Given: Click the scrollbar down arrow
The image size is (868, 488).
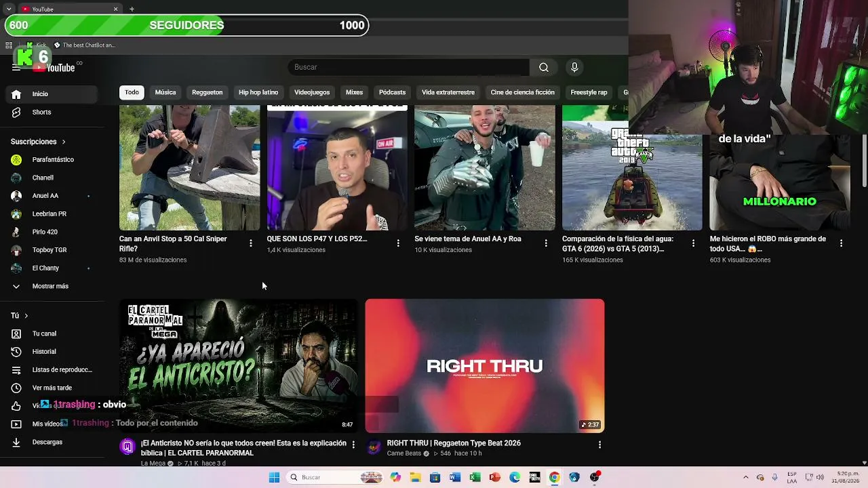Looking at the screenshot, I should (x=864, y=463).
